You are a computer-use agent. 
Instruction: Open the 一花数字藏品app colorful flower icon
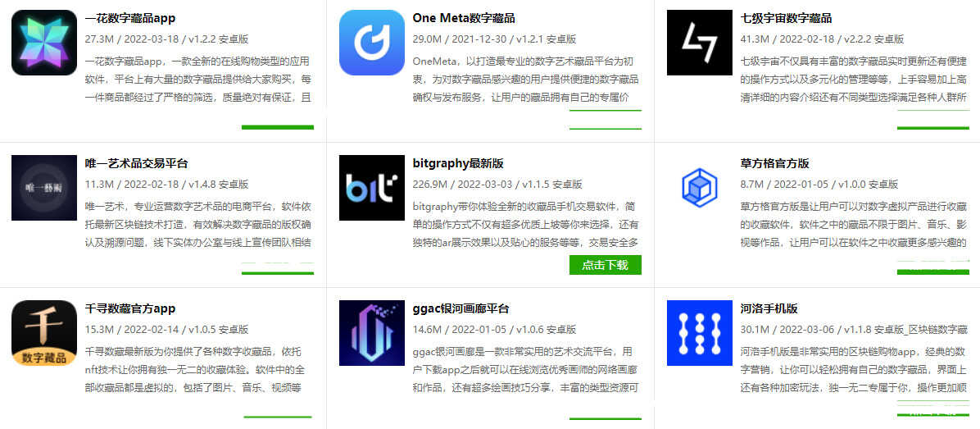43,43
